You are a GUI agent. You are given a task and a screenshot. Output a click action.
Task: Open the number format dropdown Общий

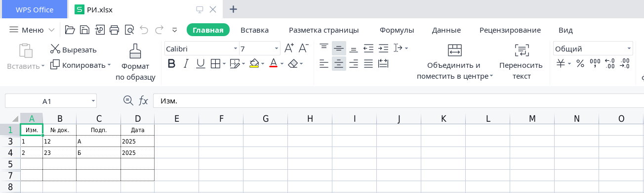pyautogui.click(x=629, y=49)
